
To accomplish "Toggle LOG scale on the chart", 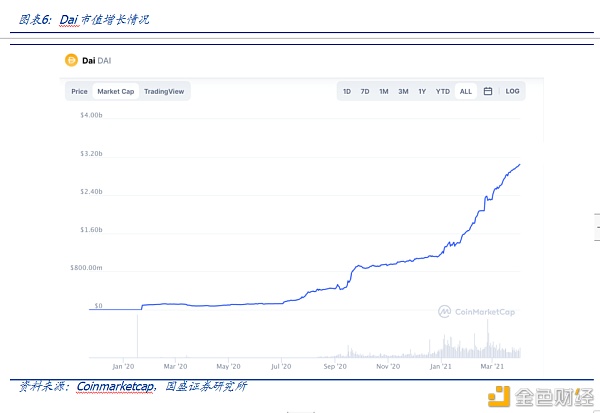I will click(512, 91).
